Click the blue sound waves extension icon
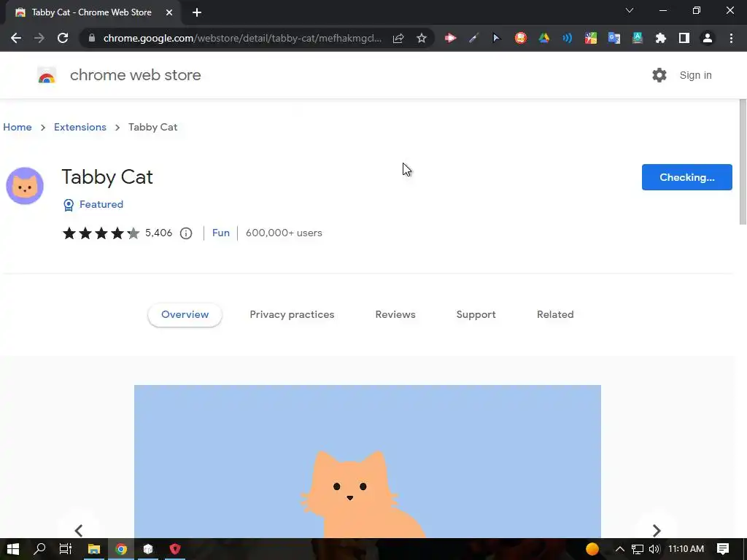The height and width of the screenshot is (560, 747). pos(567,38)
